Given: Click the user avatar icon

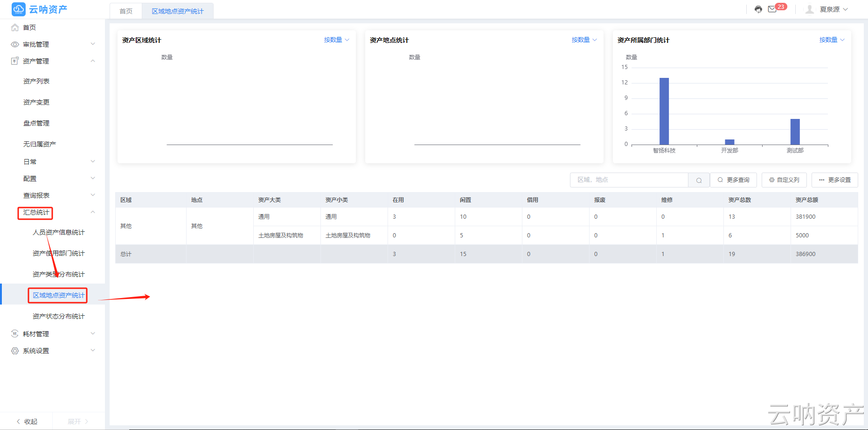Looking at the screenshot, I should 810,9.
